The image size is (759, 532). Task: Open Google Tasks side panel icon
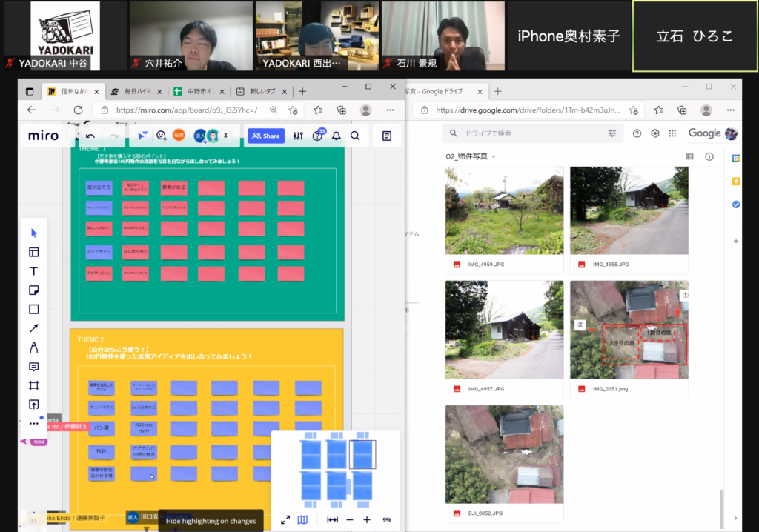click(x=736, y=205)
